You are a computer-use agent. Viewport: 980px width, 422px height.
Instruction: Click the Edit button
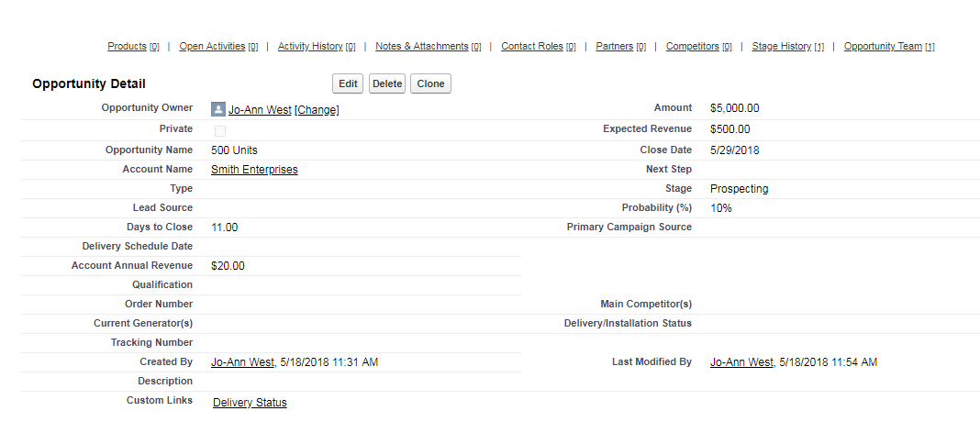point(348,83)
